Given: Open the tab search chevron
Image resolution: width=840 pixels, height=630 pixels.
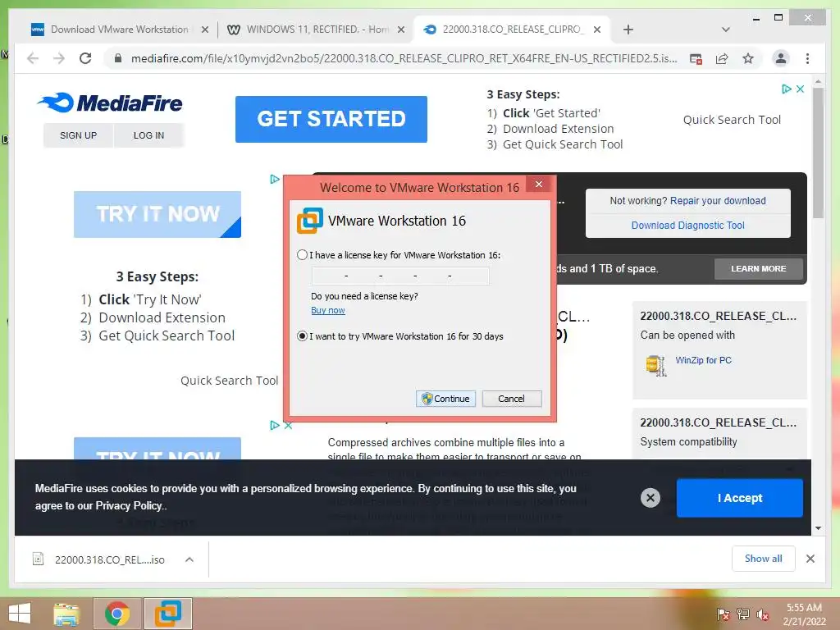Looking at the screenshot, I should click(x=726, y=30).
